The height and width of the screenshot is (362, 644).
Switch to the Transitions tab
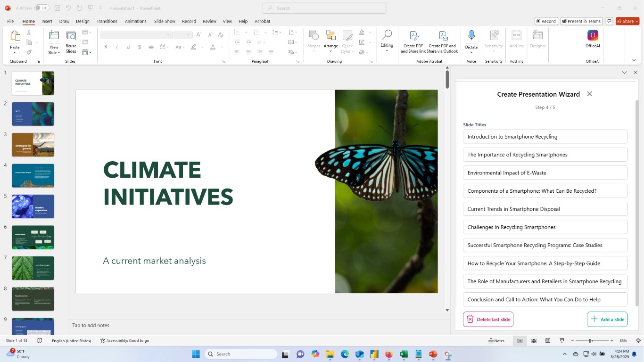[107, 21]
